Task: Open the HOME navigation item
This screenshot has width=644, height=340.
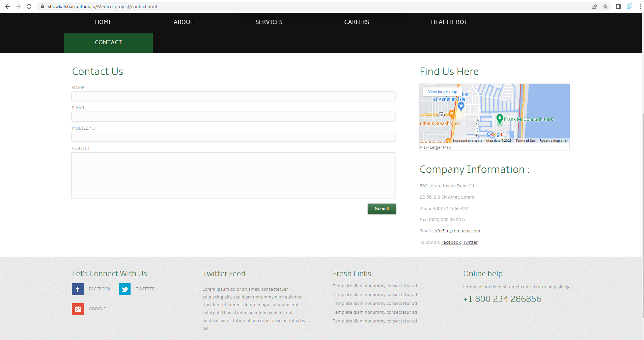Action: (x=103, y=22)
